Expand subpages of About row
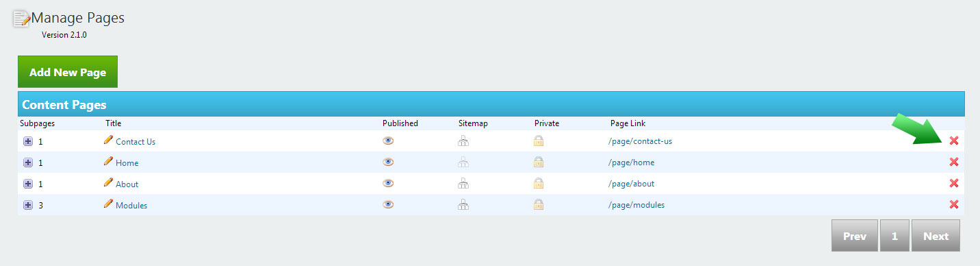This screenshot has width=980, height=266. pyautogui.click(x=28, y=184)
